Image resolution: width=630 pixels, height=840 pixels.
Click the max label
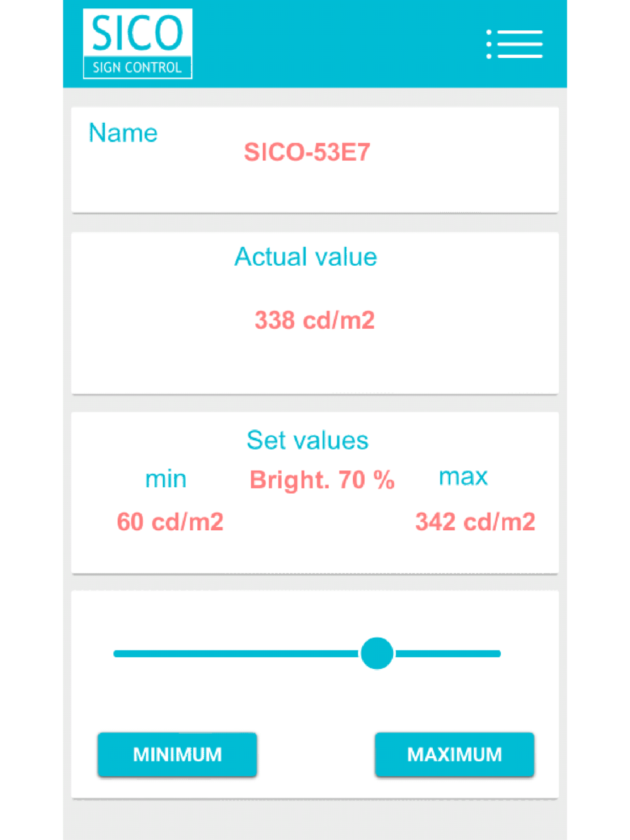(x=463, y=477)
